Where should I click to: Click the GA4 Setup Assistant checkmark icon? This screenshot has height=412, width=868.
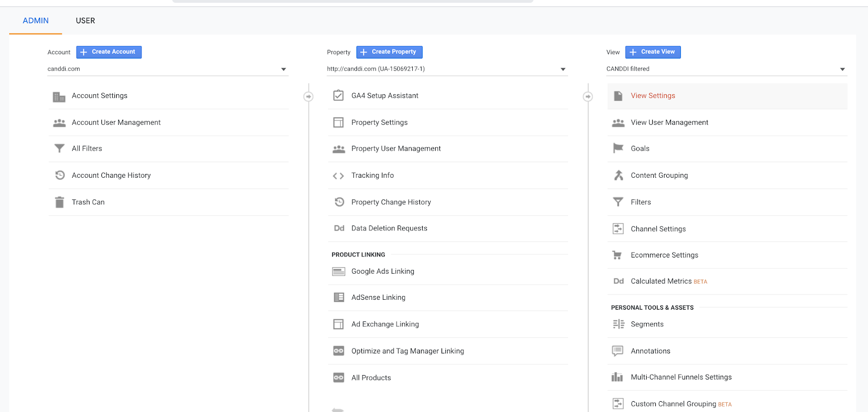339,95
